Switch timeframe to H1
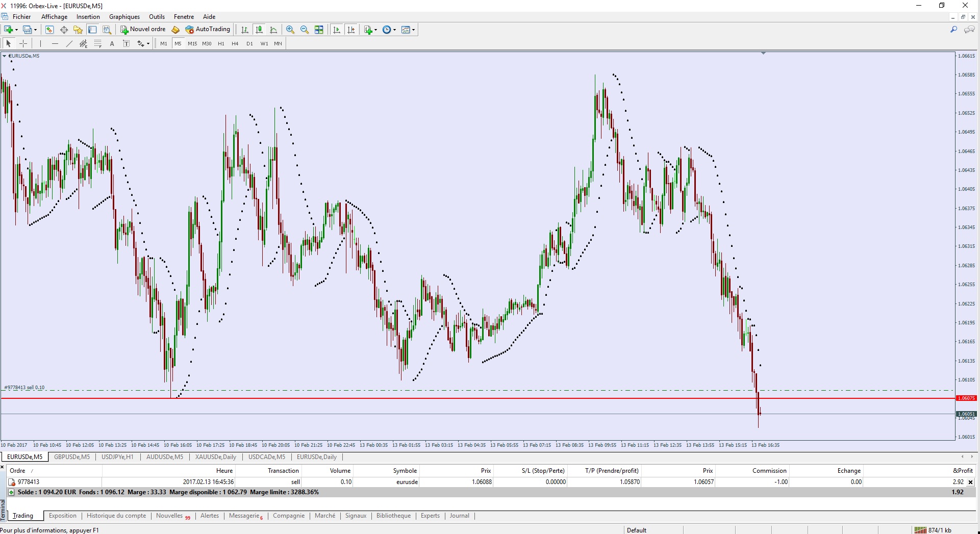The width and height of the screenshot is (980, 534). click(221, 44)
